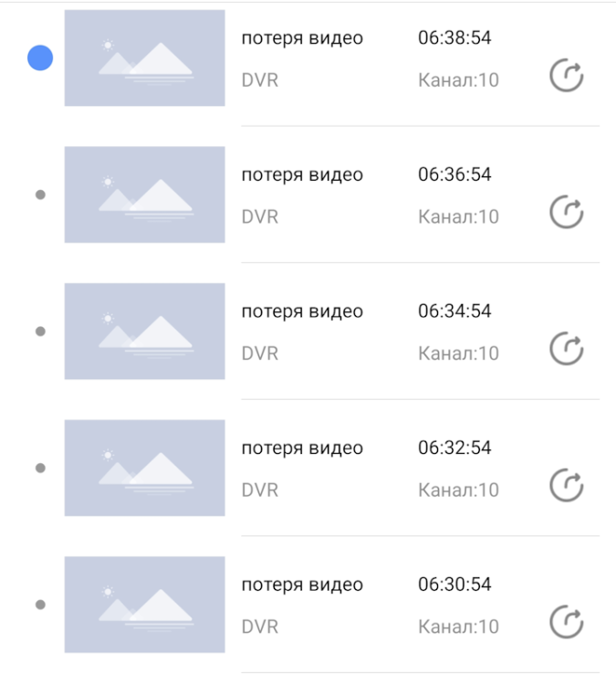The height and width of the screenshot is (685, 616).
Task: Open the thumbnail of 06:30:54 video loss
Action: 144,605
